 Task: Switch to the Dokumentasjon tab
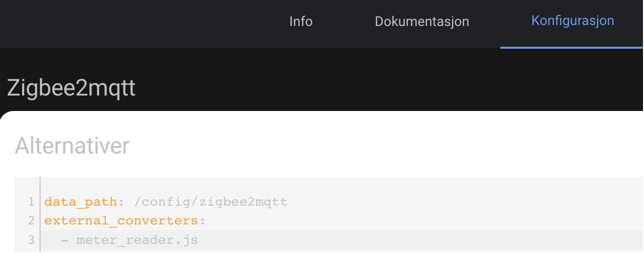[421, 22]
